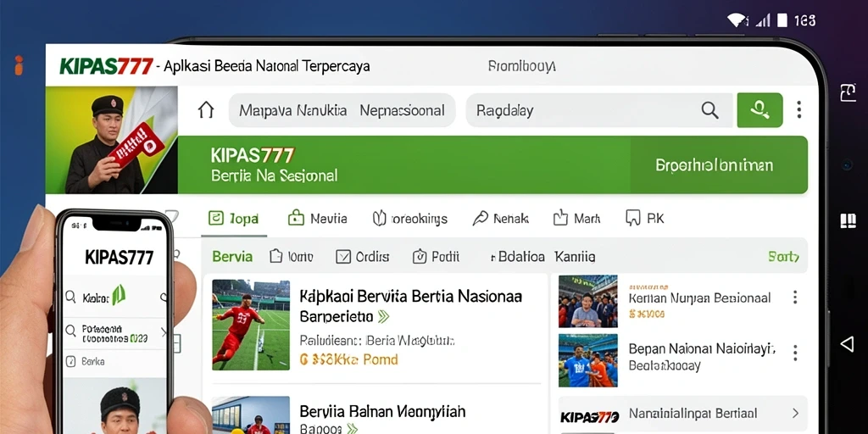Image resolution: width=868 pixels, height=434 pixels.
Task: Click the Brperhielbniman green button
Action: click(719, 165)
